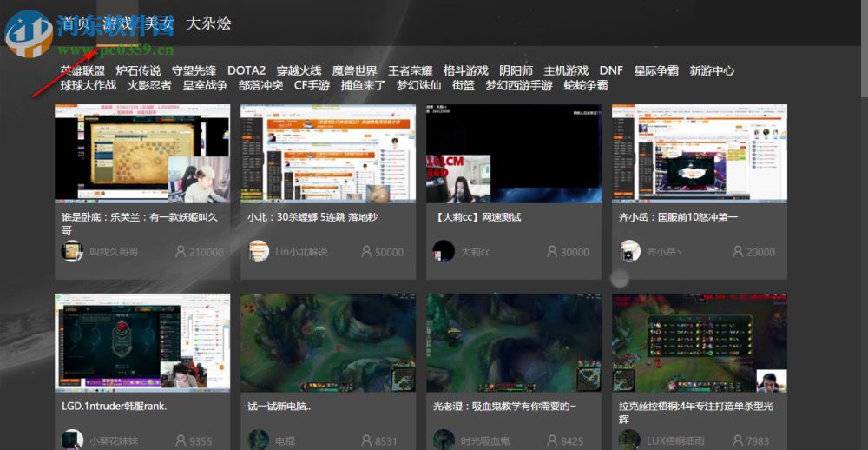868x450 pixels.
Task: Click viewer icon beside 8425
Action: tap(552, 440)
